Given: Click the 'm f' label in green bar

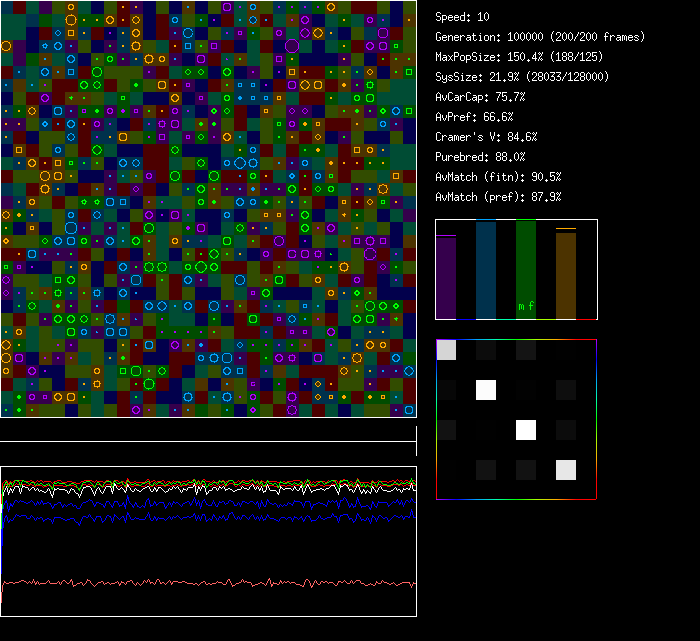Looking at the screenshot, I should click(x=526, y=306).
